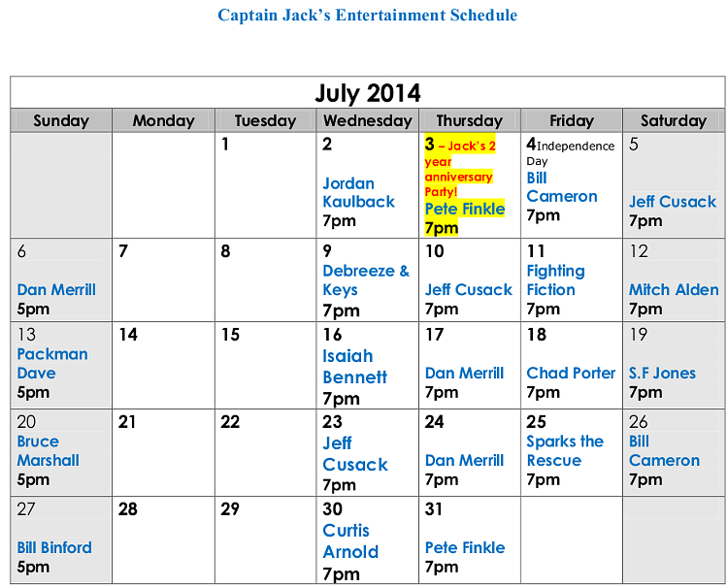Select the July 2014 calendar header

tap(367, 93)
